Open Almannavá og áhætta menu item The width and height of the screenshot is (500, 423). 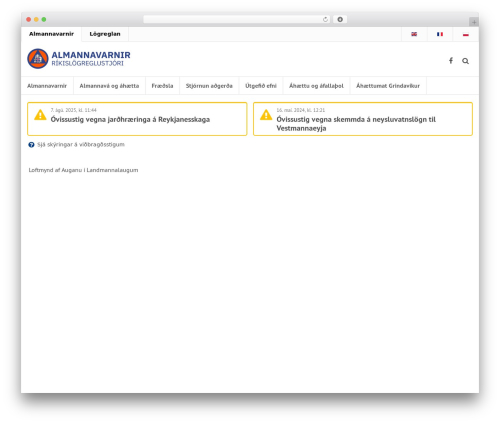(x=109, y=86)
